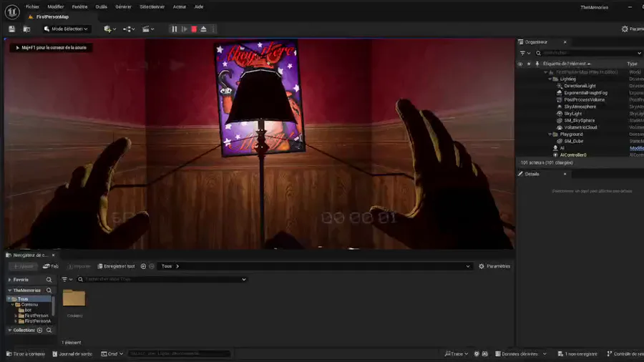Viewport: 644px width, 362px height.
Task: Open the Sélectionner menu
Action: [x=152, y=7]
